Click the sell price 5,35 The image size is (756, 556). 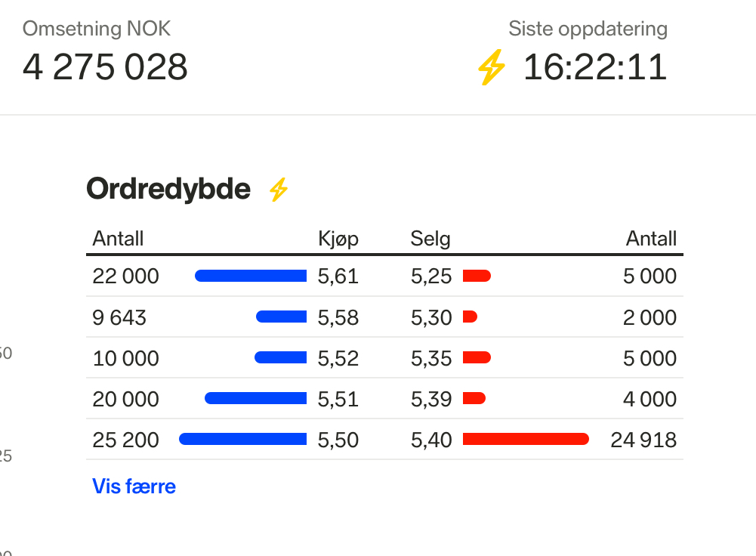(x=431, y=358)
